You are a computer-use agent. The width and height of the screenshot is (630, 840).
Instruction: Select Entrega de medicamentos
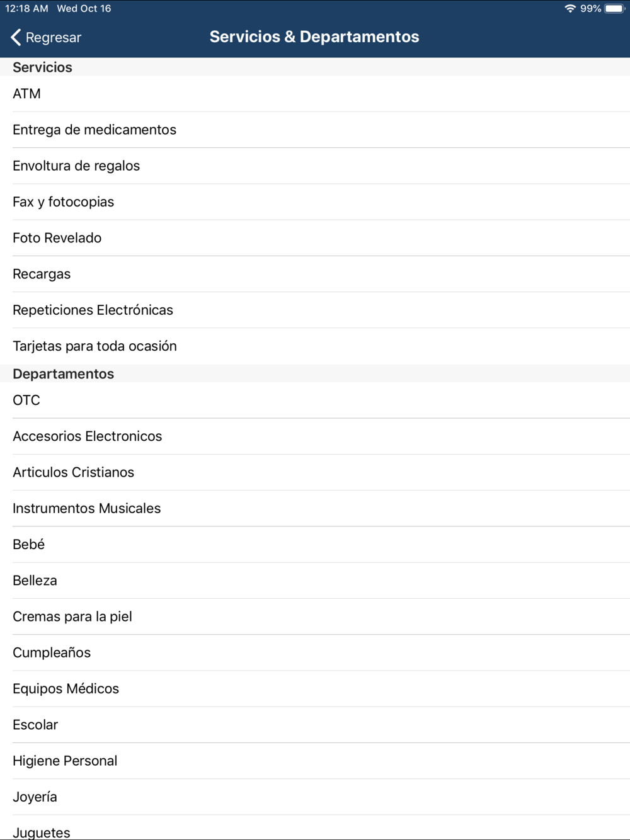pyautogui.click(x=315, y=130)
